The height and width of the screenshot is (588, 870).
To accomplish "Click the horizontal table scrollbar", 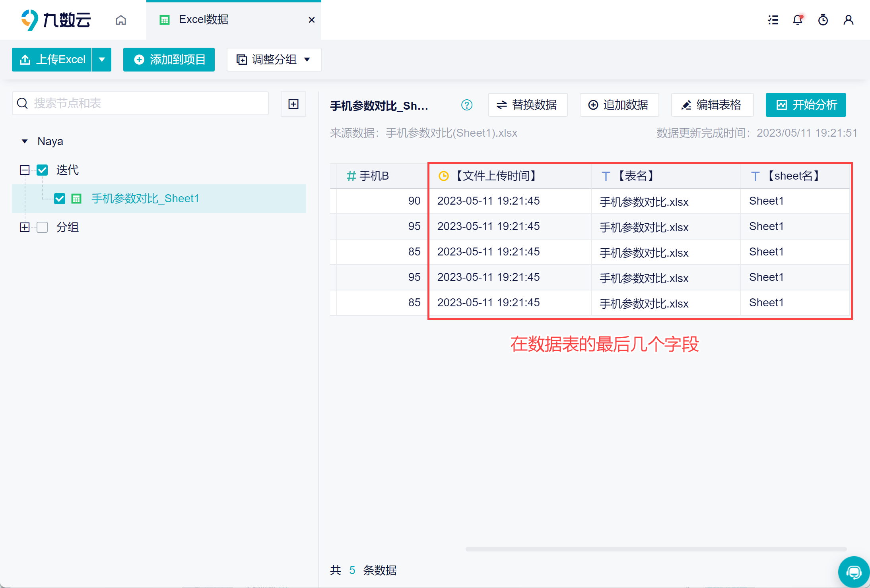I will (x=656, y=549).
